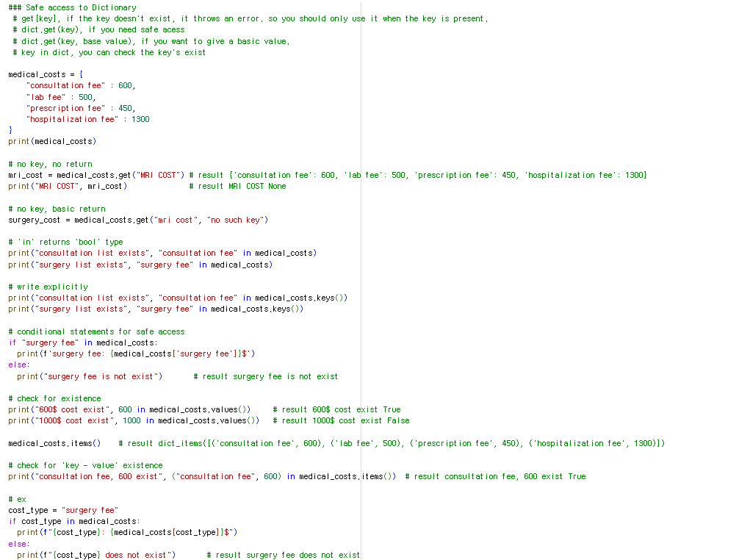Click the "lab fee" : 500 entry
Screen dimensions: 739x560
click(x=61, y=97)
